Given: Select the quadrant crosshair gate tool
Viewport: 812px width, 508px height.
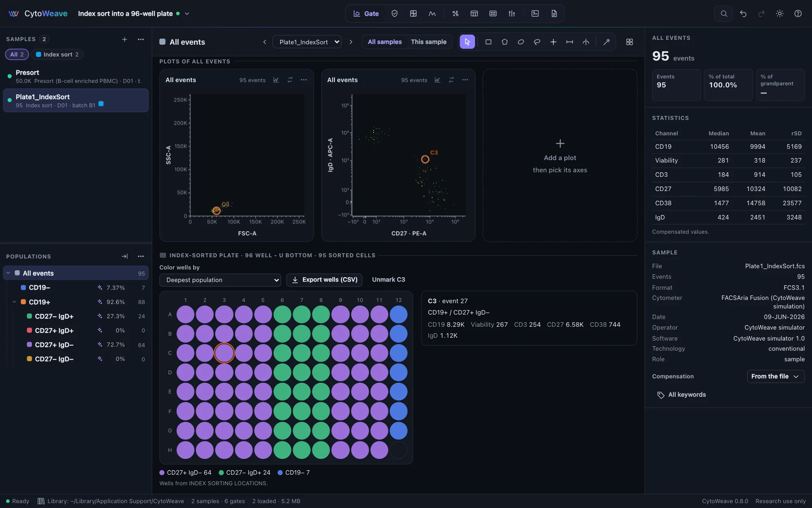Looking at the screenshot, I should click(x=553, y=42).
